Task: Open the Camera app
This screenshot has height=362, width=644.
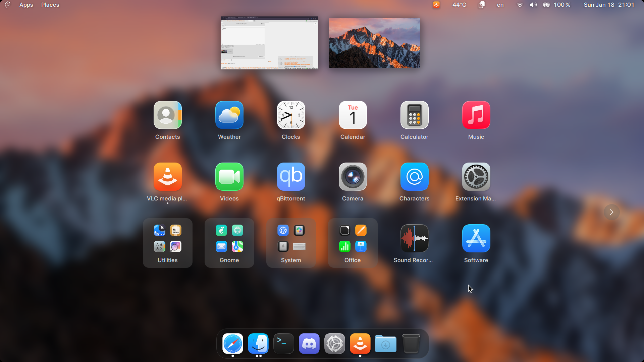Action: click(x=353, y=177)
